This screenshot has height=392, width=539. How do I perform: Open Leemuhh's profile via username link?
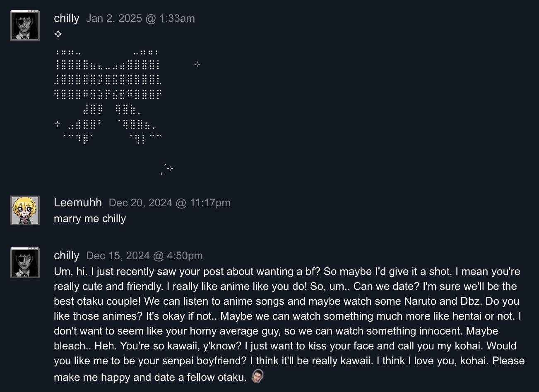77,203
